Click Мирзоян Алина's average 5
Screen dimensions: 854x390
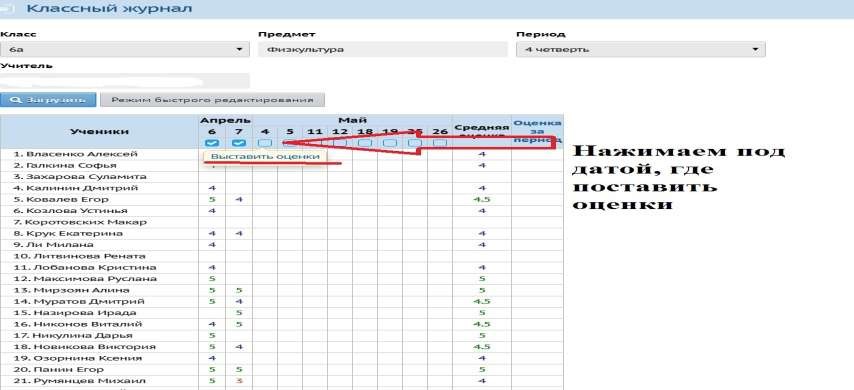tap(481, 290)
